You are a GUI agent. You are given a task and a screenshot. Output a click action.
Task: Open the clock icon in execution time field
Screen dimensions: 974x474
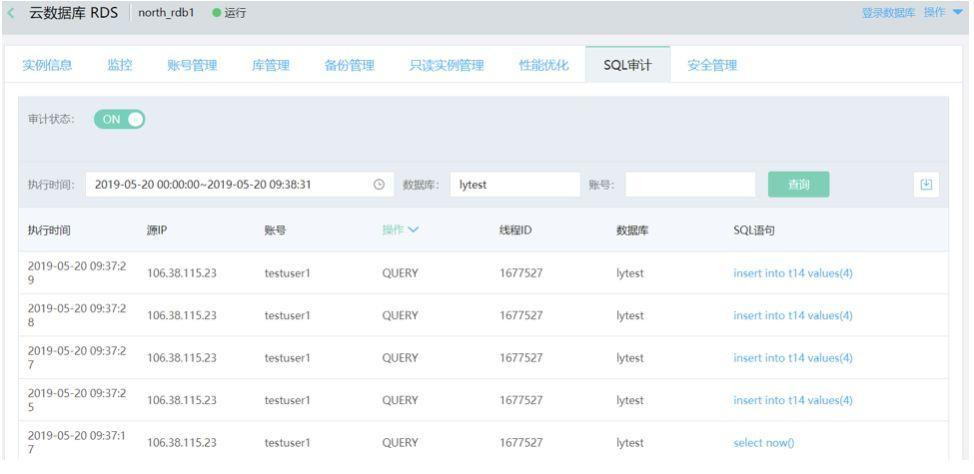379,185
